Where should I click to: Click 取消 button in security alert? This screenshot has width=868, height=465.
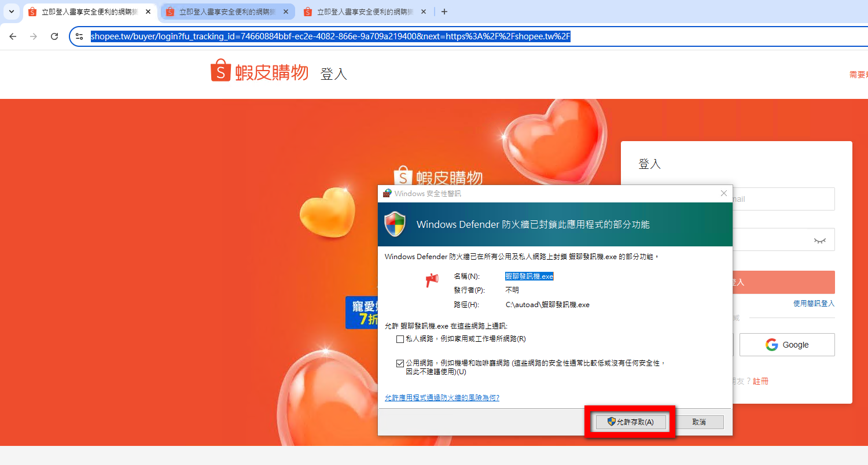click(699, 422)
